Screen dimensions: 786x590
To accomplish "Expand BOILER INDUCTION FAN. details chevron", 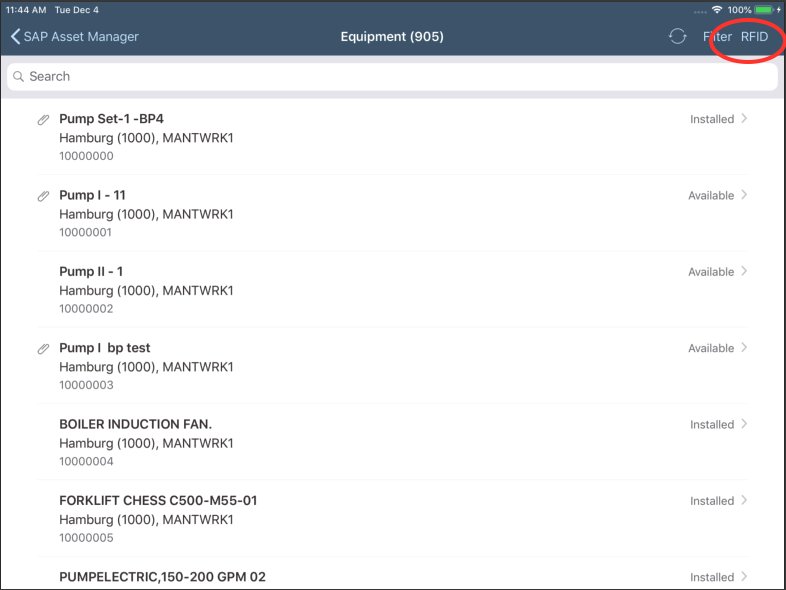I will [x=744, y=424].
